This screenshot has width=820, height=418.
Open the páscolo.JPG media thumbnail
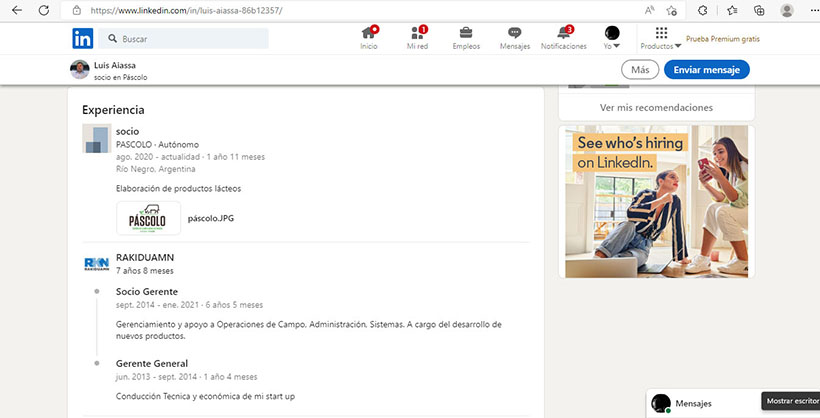tap(148, 218)
